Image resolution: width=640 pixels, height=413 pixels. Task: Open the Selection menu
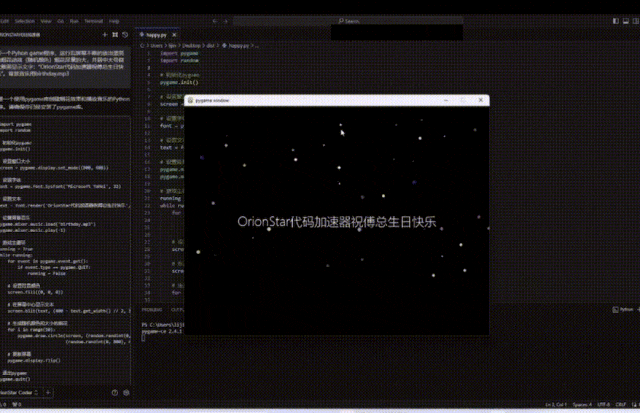[25, 21]
